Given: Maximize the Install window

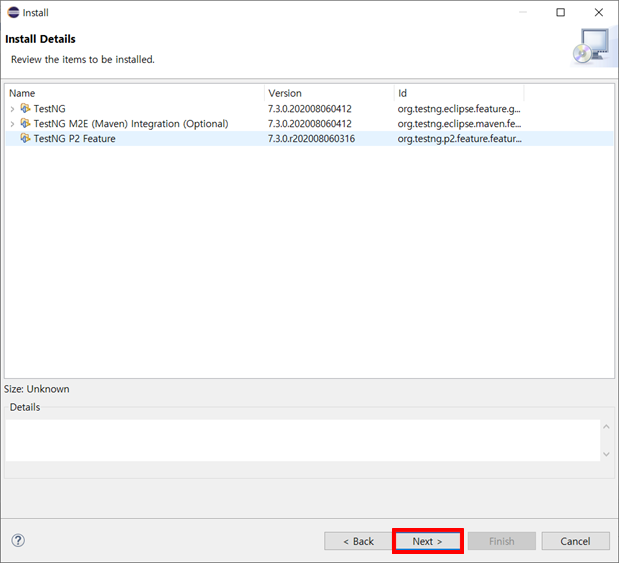Looking at the screenshot, I should [x=560, y=12].
